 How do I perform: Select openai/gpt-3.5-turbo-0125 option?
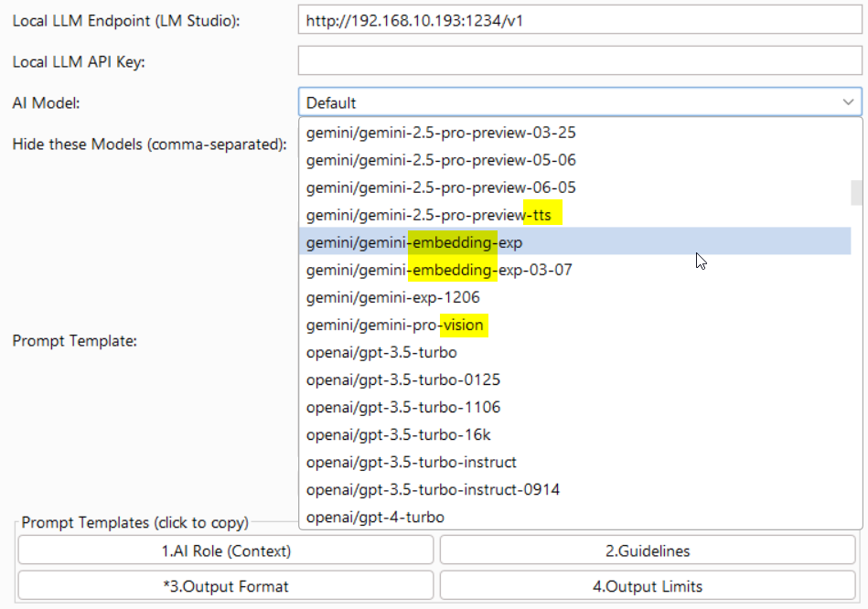[x=574, y=379]
